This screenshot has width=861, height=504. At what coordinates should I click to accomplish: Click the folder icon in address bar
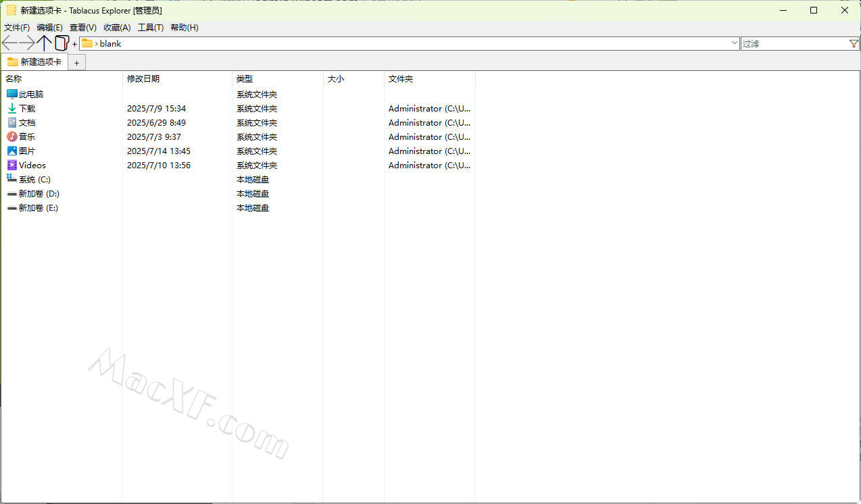87,43
